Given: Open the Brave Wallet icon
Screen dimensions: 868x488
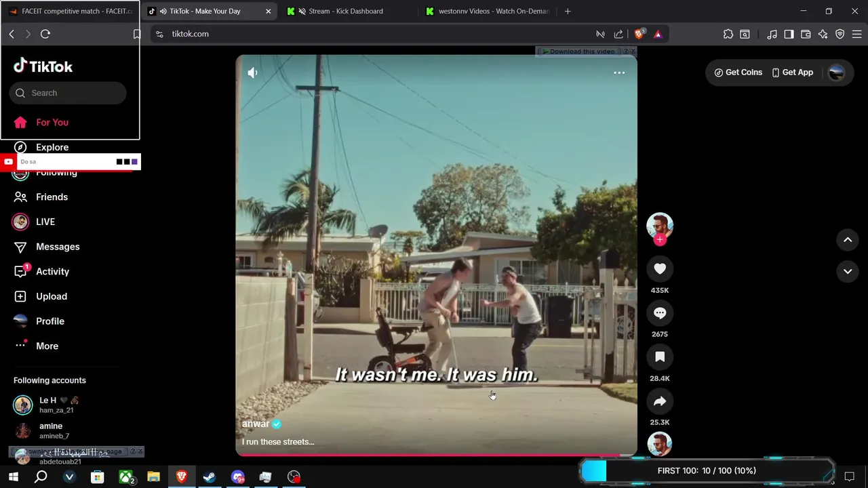Looking at the screenshot, I should (x=806, y=34).
